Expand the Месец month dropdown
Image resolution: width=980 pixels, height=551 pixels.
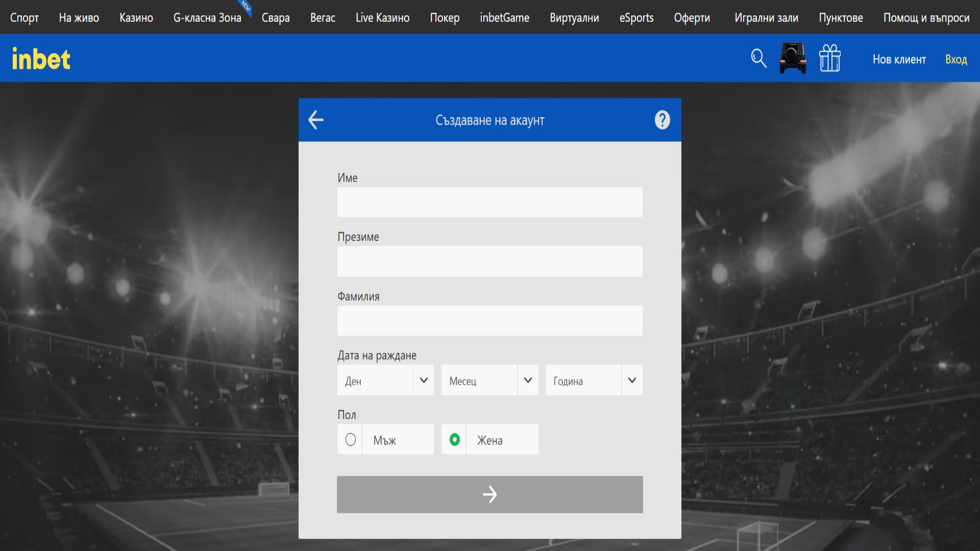[489, 380]
